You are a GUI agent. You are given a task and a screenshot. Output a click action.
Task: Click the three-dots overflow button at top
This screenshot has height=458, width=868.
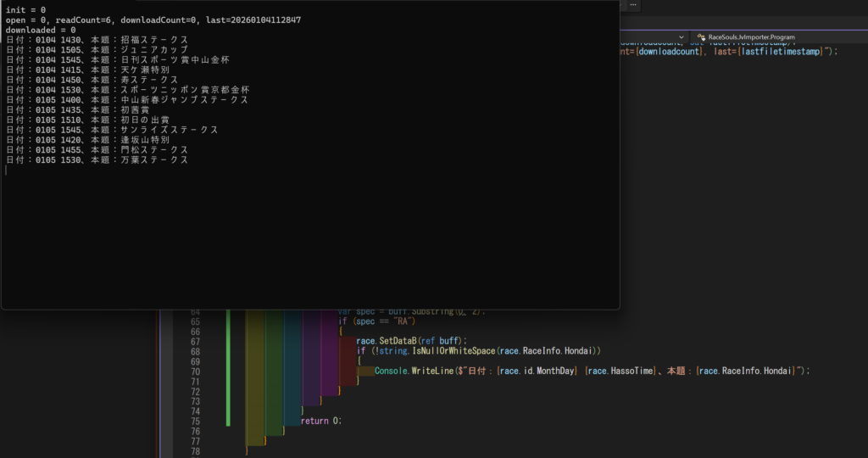(x=634, y=5)
